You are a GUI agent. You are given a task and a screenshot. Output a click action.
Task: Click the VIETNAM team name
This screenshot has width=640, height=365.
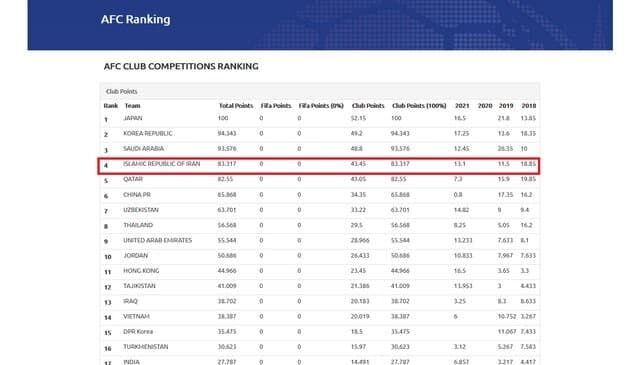tap(136, 316)
